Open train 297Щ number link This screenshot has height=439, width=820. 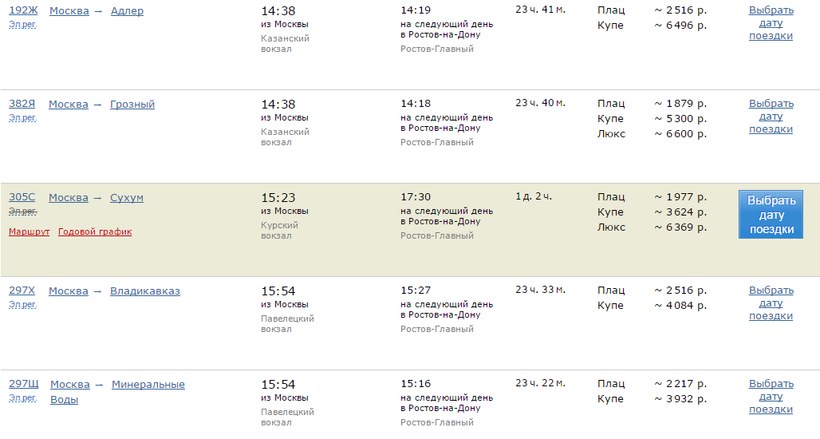24,384
